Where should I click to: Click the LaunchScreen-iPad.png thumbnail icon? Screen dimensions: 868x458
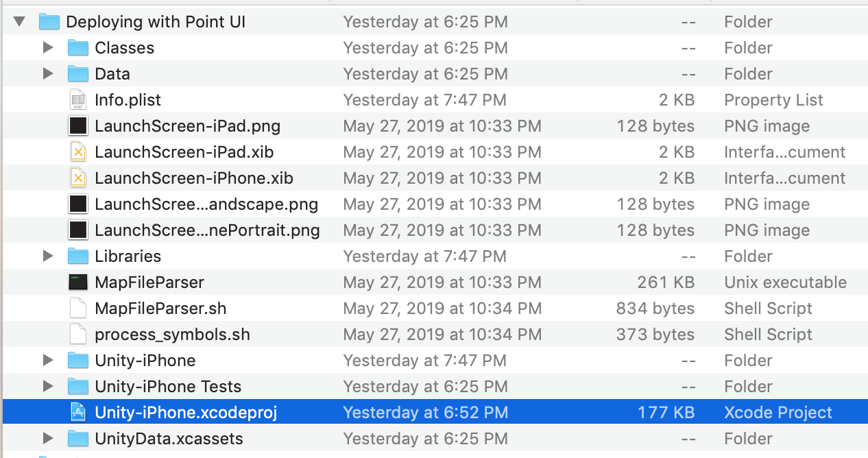pos(78,126)
